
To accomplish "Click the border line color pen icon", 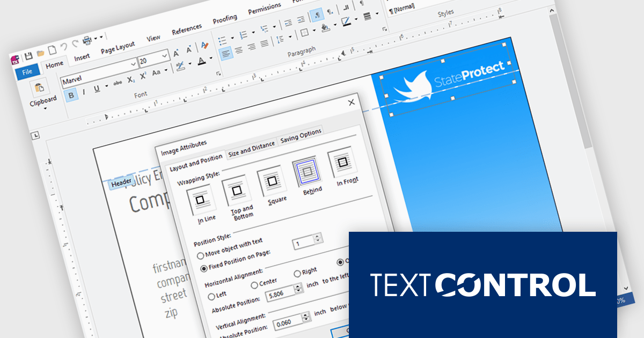I will [x=345, y=23].
